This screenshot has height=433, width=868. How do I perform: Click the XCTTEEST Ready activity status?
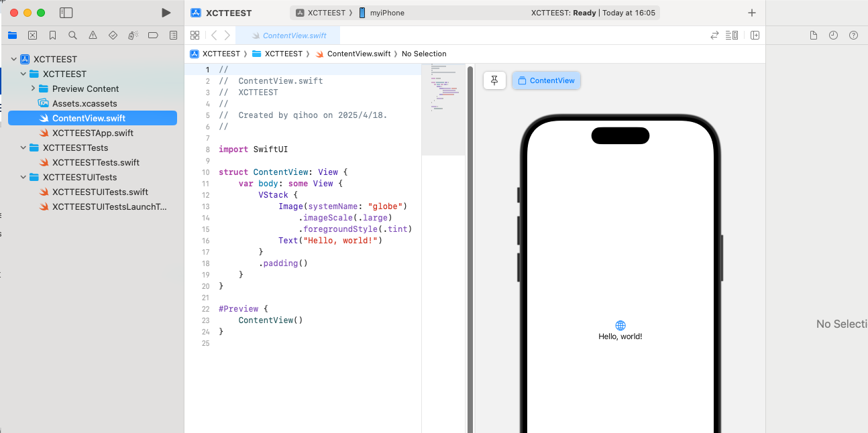click(593, 13)
